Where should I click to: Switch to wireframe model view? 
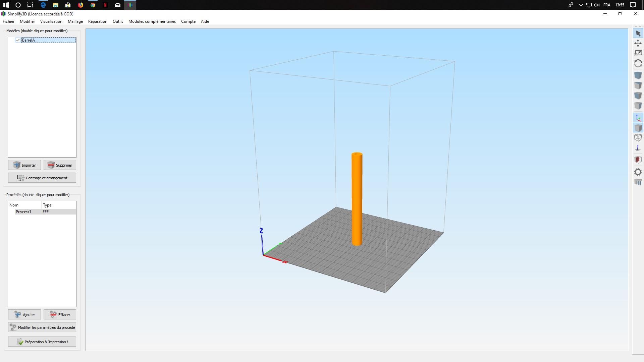[x=638, y=138]
